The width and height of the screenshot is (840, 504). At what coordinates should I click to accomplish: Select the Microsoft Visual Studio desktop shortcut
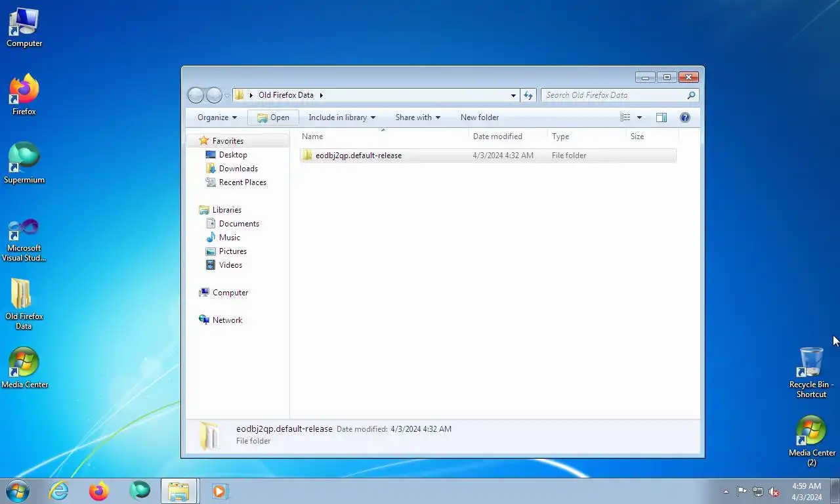coord(24,240)
